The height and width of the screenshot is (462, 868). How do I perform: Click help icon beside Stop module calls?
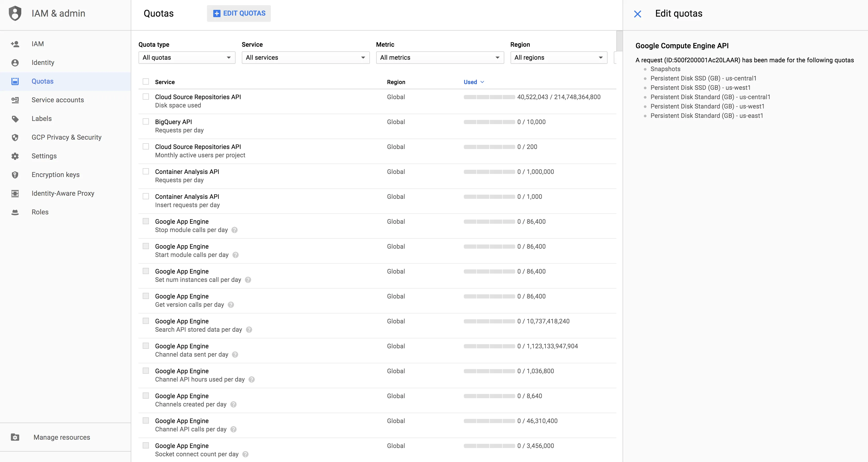(235, 230)
